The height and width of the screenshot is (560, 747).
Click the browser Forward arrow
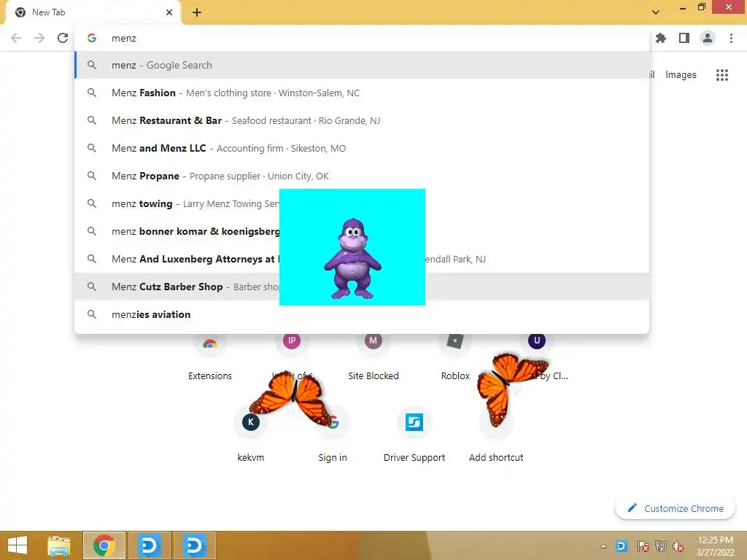(x=39, y=38)
